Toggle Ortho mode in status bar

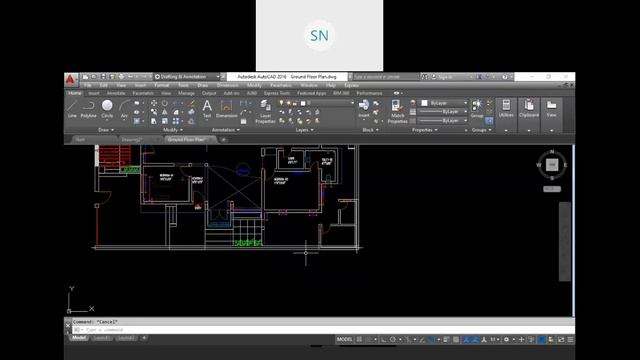coord(383,339)
